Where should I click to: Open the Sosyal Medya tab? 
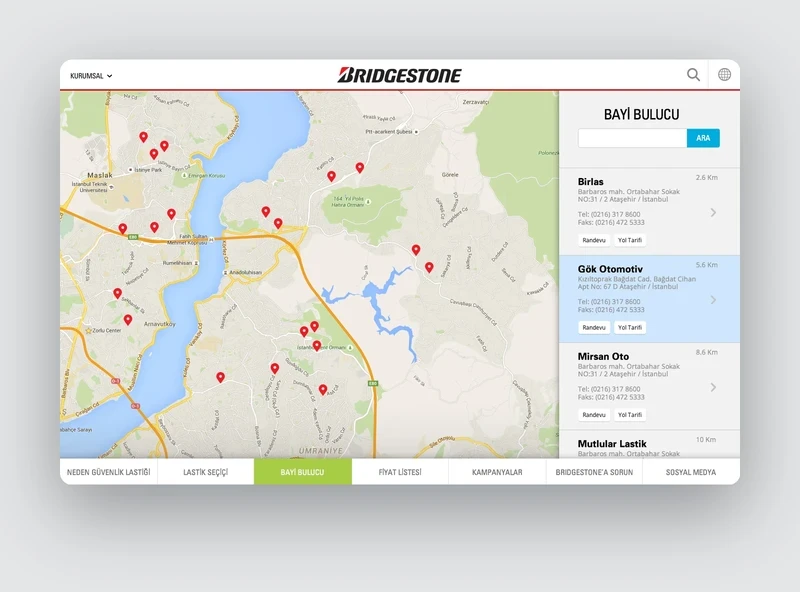pyautogui.click(x=691, y=472)
